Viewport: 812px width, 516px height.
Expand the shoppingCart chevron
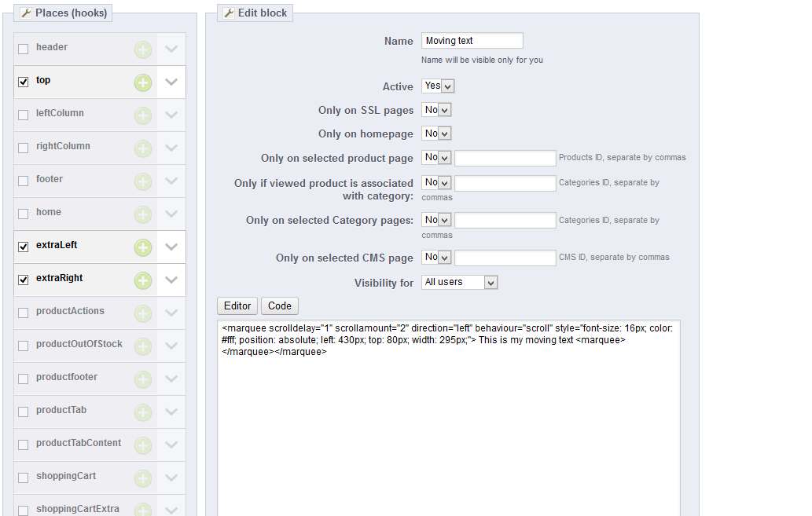pyautogui.click(x=171, y=478)
